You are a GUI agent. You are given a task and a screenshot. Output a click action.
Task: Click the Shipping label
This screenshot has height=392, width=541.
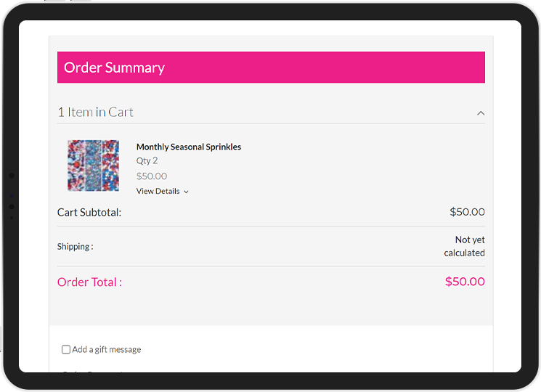[76, 247]
